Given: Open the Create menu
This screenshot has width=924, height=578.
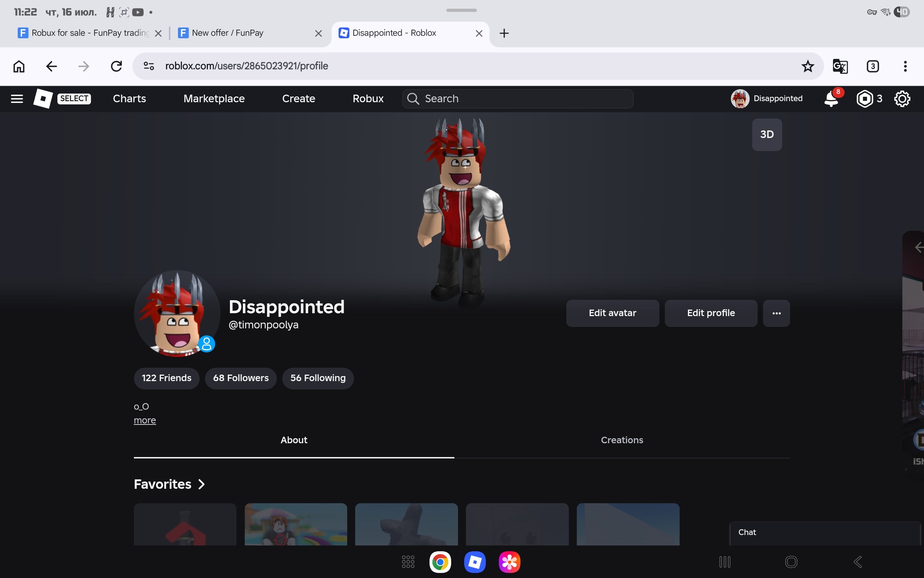Looking at the screenshot, I should tap(298, 99).
